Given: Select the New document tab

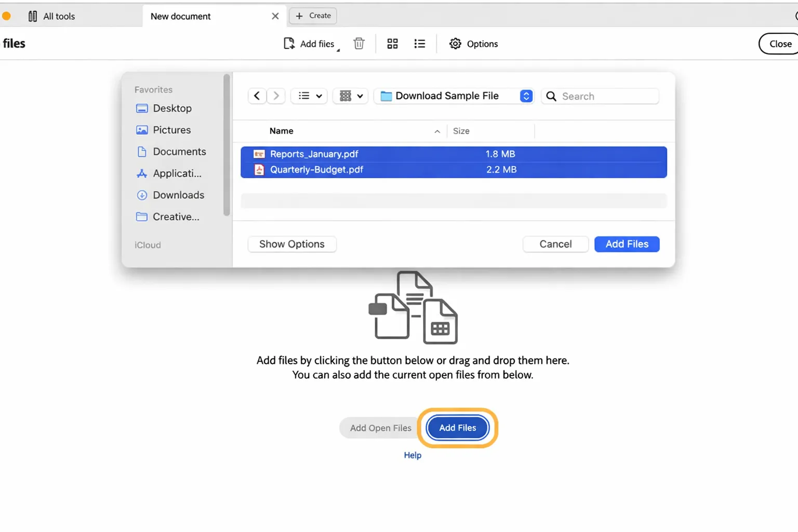Looking at the screenshot, I should tap(180, 16).
